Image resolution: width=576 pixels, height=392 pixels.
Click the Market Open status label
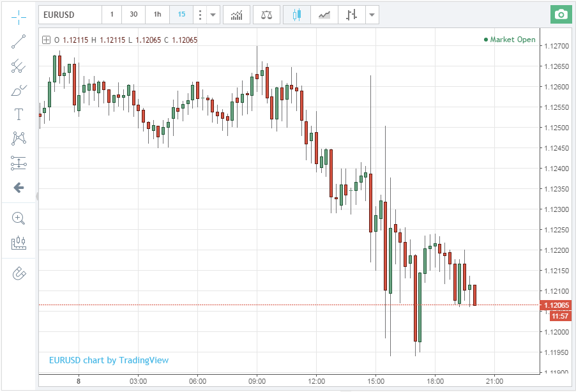pyautogui.click(x=510, y=40)
